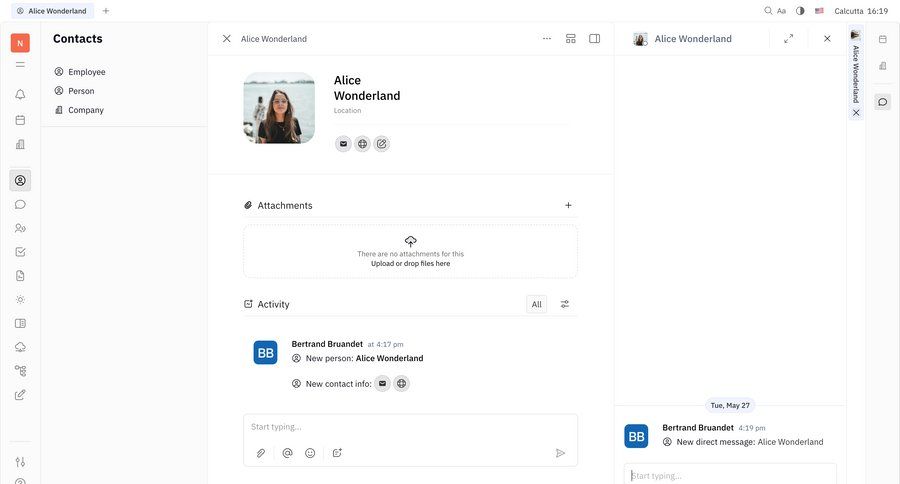Change language via the US flag icon

click(x=819, y=11)
